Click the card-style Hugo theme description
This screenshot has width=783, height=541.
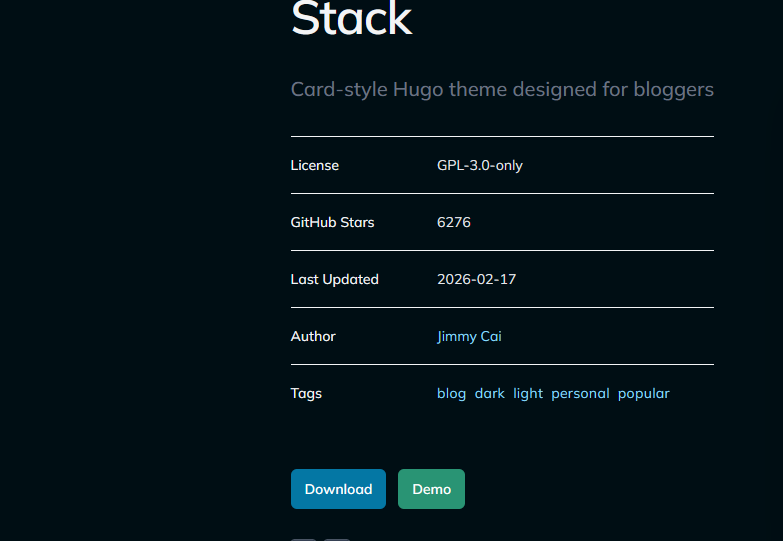pos(502,89)
